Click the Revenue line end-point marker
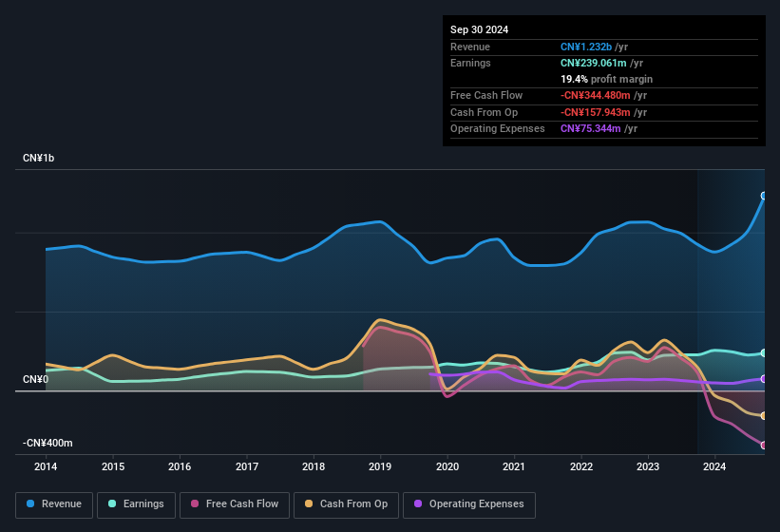 pos(764,196)
